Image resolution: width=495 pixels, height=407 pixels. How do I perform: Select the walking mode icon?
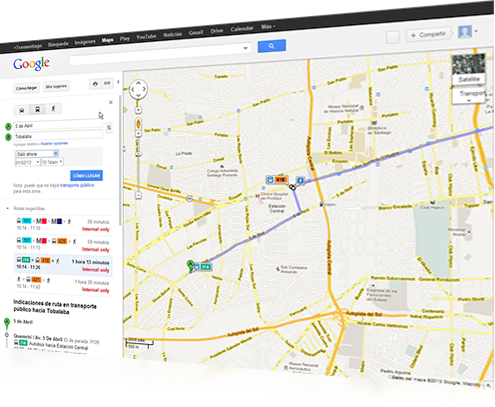53,108
